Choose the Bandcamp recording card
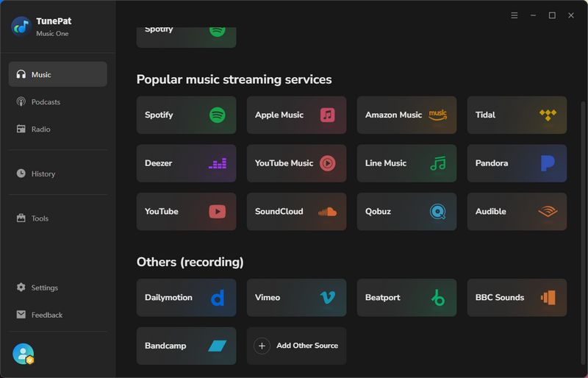Screen dimensions: 588x378 187,346
